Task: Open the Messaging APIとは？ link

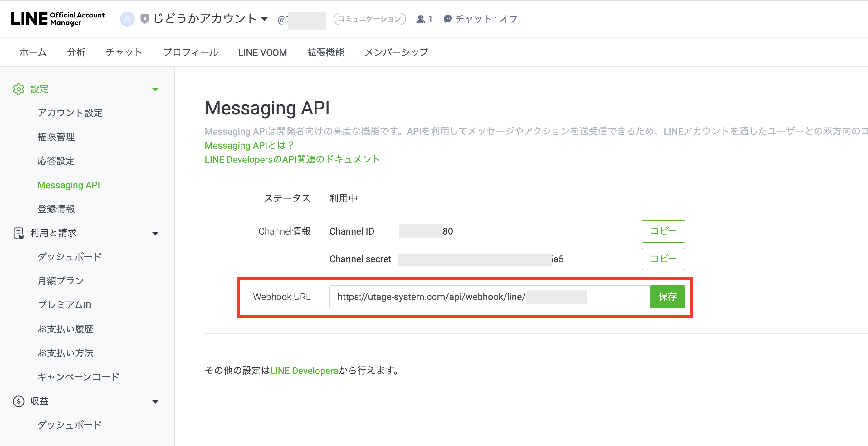Action: (249, 146)
